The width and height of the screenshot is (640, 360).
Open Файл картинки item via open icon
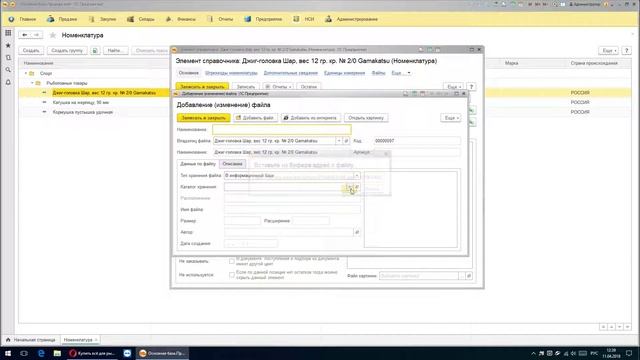(469, 276)
